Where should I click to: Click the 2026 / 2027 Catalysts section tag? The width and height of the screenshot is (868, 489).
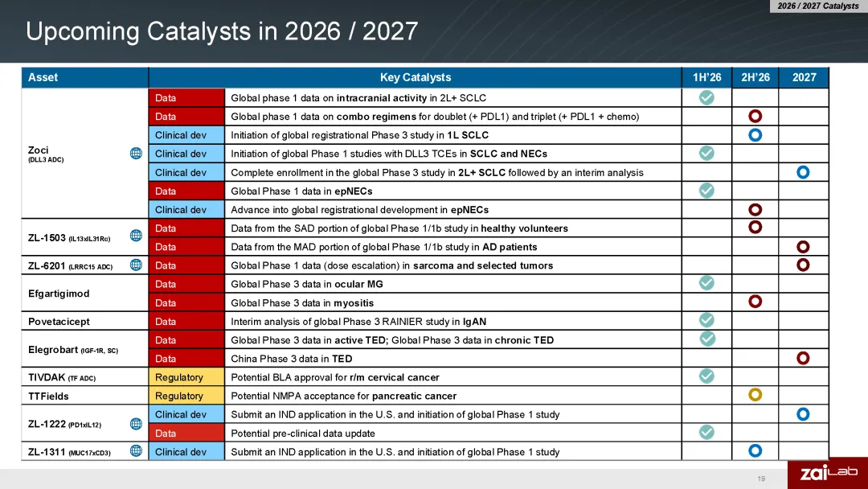(x=817, y=6)
